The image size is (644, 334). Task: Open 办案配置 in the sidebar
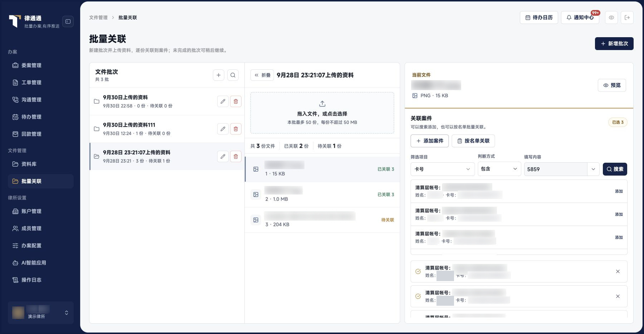(x=41, y=246)
